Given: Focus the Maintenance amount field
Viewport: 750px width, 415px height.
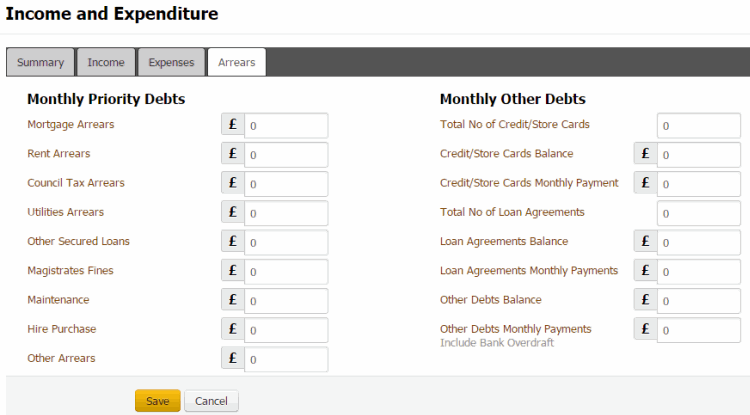Looking at the screenshot, I should (286, 301).
